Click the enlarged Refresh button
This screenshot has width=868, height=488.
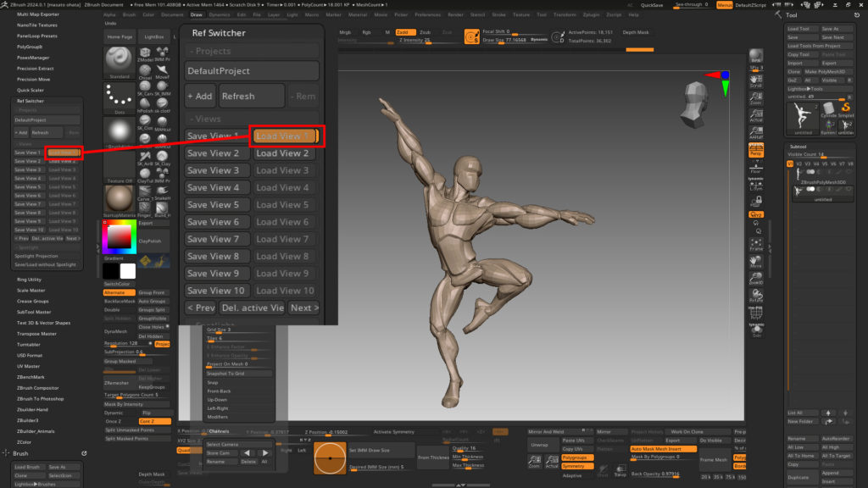point(251,96)
